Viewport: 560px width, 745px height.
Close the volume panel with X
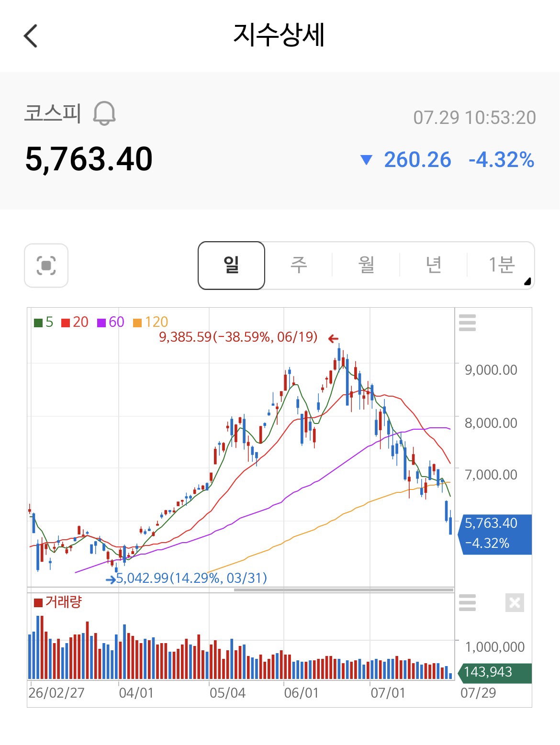point(515,603)
